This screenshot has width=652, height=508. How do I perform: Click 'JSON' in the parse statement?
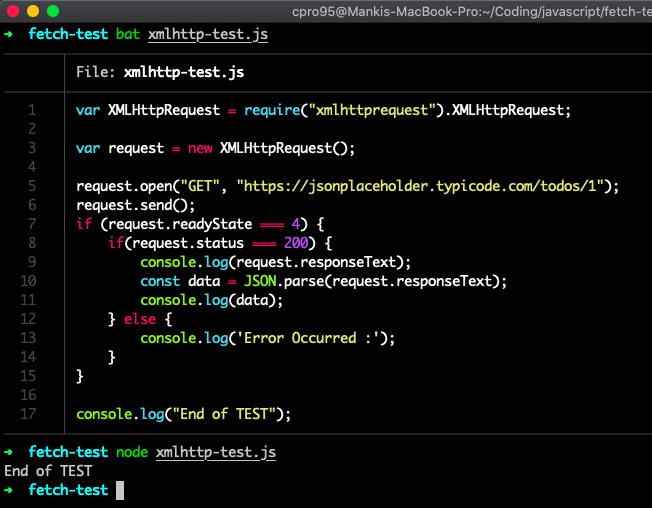click(x=260, y=281)
